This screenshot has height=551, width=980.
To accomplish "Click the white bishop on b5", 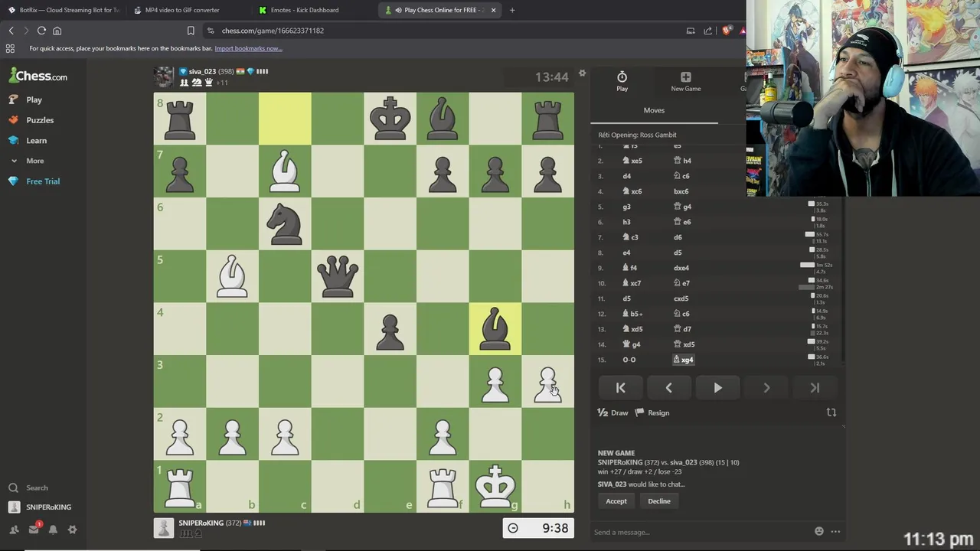I will click(232, 276).
